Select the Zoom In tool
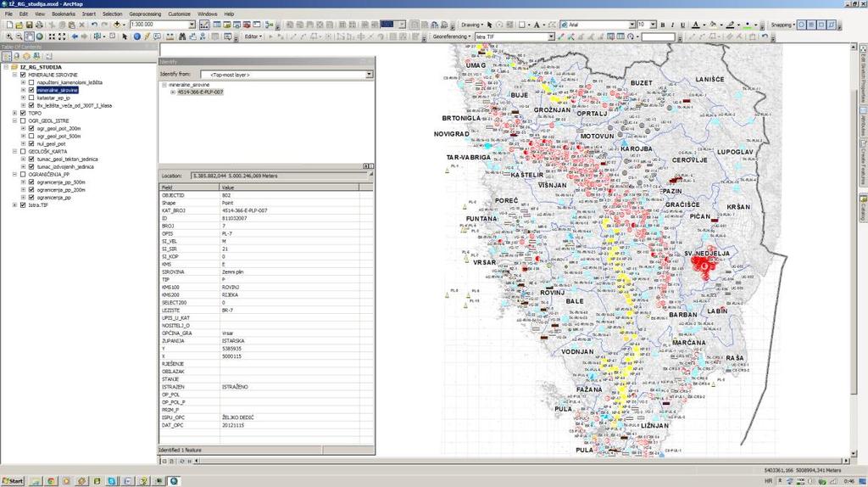The width and height of the screenshot is (868, 487). point(9,36)
